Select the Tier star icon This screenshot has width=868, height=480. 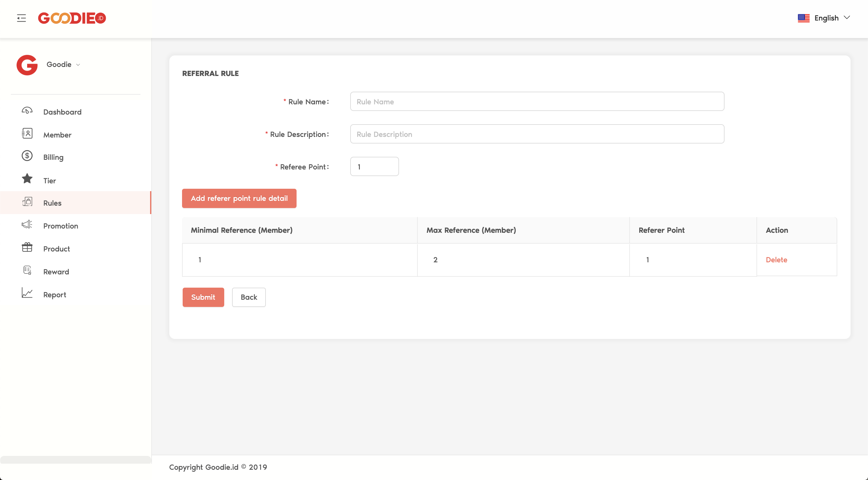[x=27, y=179]
